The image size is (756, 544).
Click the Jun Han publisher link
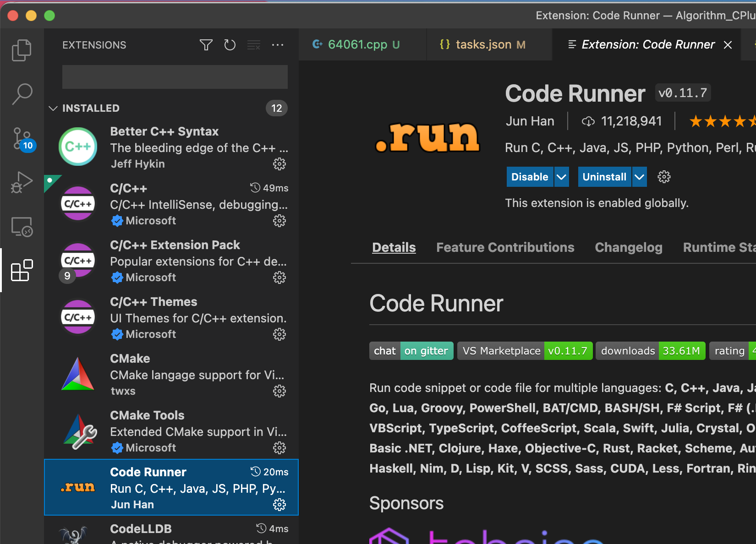coord(530,121)
